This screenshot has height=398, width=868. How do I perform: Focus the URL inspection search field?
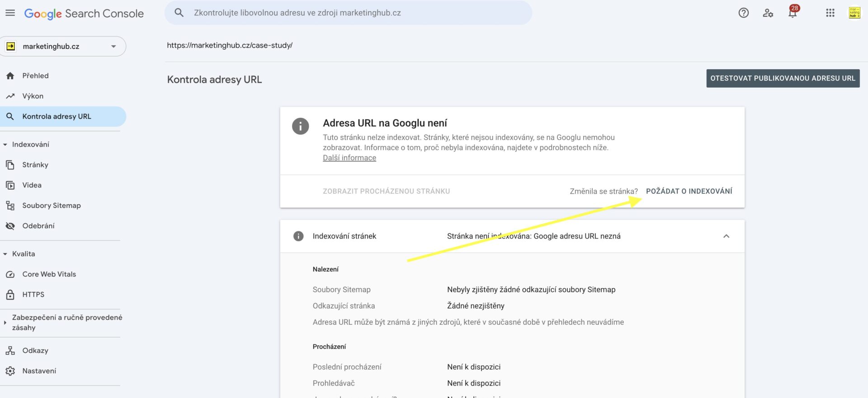click(x=349, y=13)
